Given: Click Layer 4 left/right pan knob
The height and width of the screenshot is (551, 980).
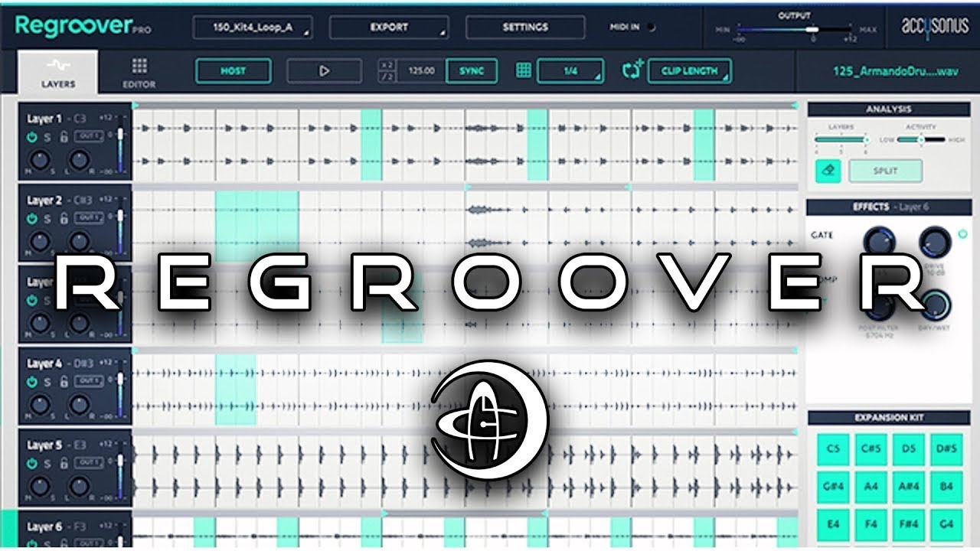Looking at the screenshot, I should [x=79, y=405].
